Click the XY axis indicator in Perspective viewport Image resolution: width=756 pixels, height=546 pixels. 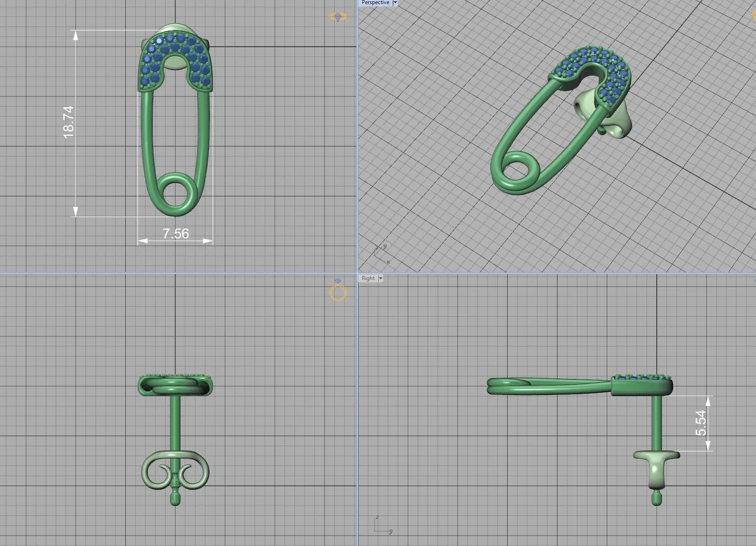pos(381,254)
